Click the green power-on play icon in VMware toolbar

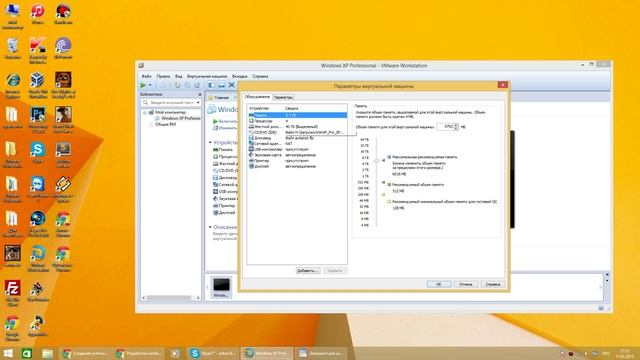[143, 85]
